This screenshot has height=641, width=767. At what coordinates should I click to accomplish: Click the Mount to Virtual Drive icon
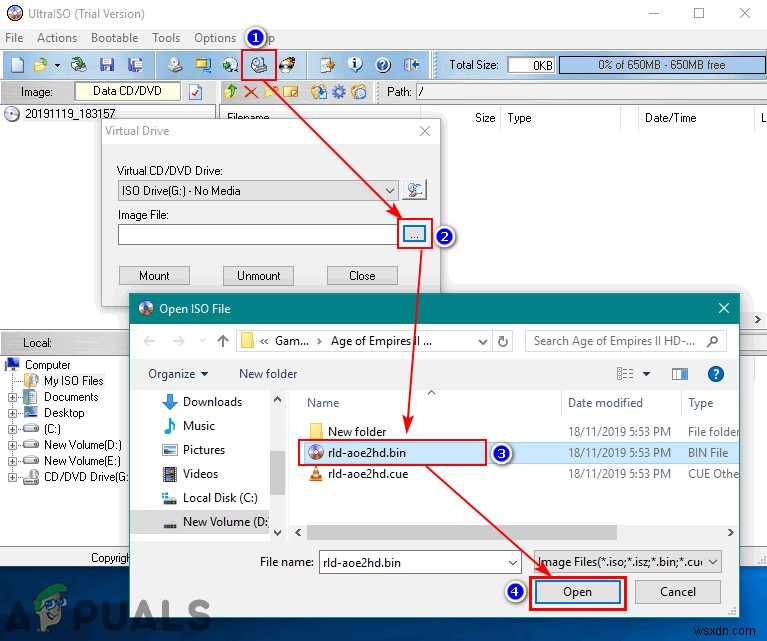(x=258, y=65)
